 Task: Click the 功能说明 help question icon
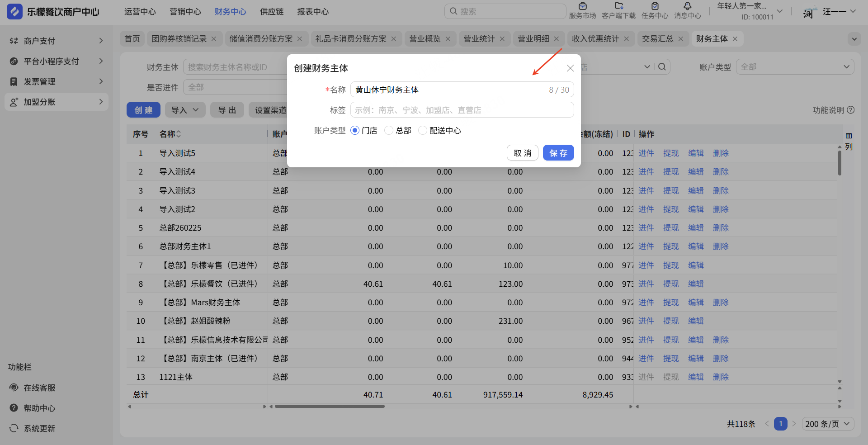click(851, 110)
